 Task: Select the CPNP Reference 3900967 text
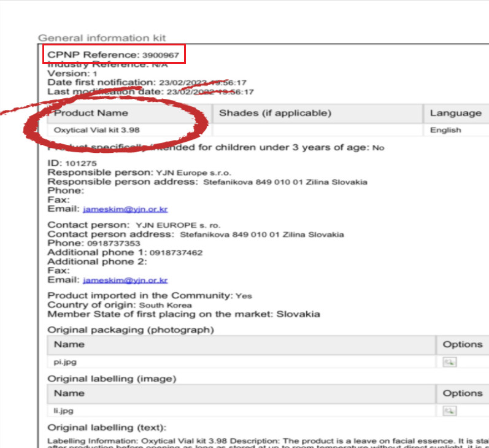pos(114,55)
